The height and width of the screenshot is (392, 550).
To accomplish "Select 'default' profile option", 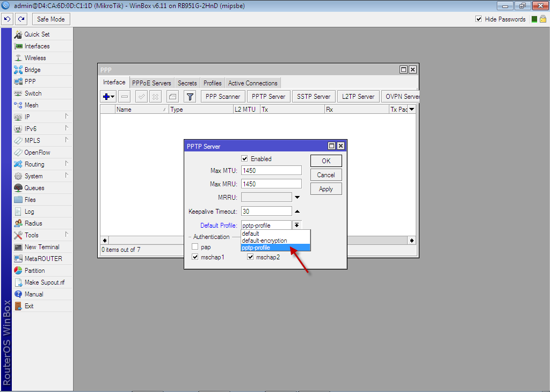I will [276, 234].
